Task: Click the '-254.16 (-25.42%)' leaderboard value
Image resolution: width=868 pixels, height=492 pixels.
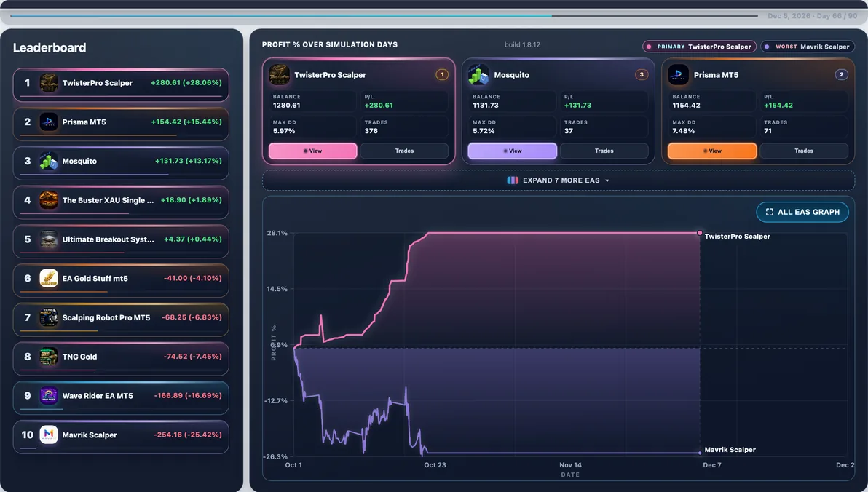Action: click(188, 435)
